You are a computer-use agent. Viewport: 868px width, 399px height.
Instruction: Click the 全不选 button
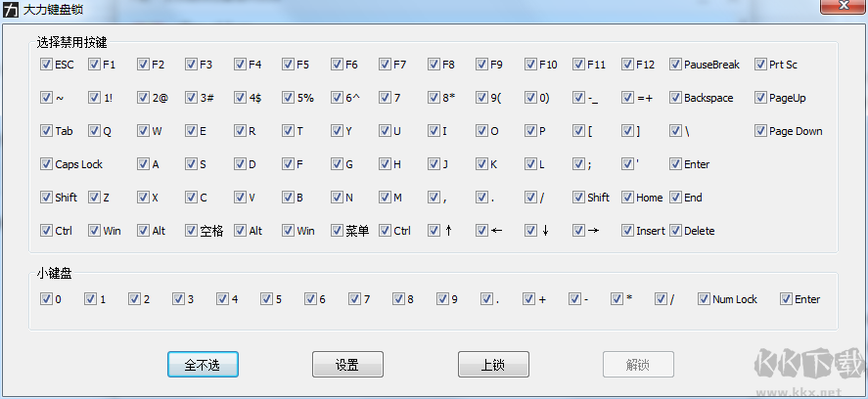[203, 365]
